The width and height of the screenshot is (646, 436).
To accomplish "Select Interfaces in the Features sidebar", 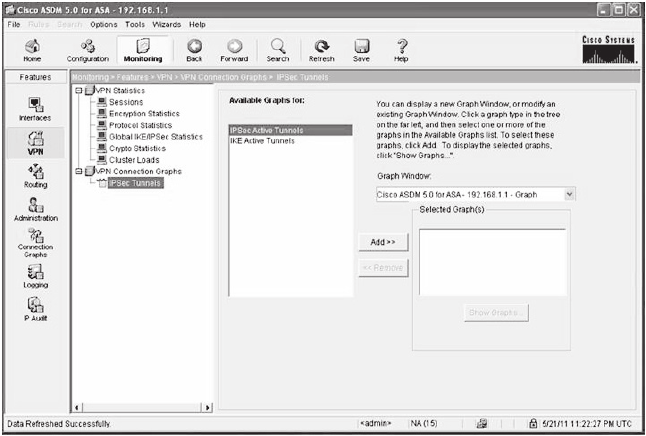I will 35,109.
